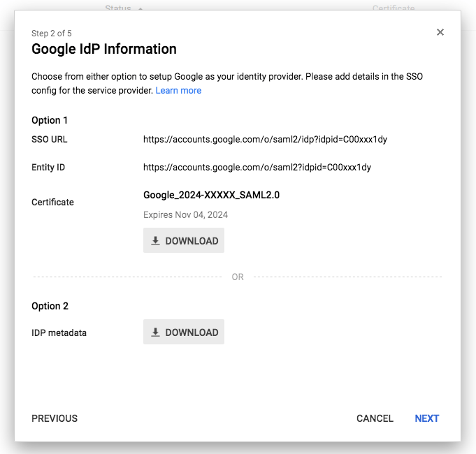Click the Option 1 heading
This screenshot has width=476, height=454.
coord(50,120)
